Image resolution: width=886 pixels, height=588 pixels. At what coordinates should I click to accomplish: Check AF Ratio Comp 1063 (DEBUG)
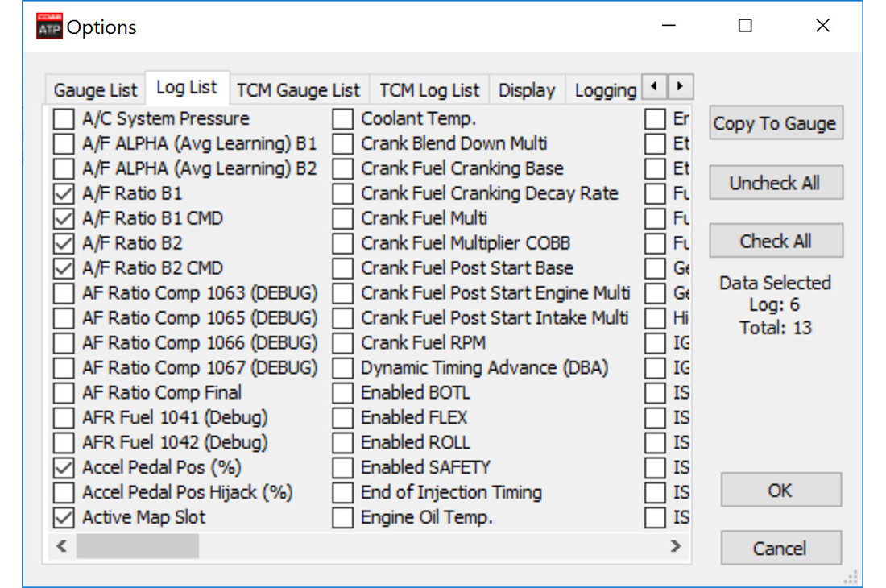(64, 293)
